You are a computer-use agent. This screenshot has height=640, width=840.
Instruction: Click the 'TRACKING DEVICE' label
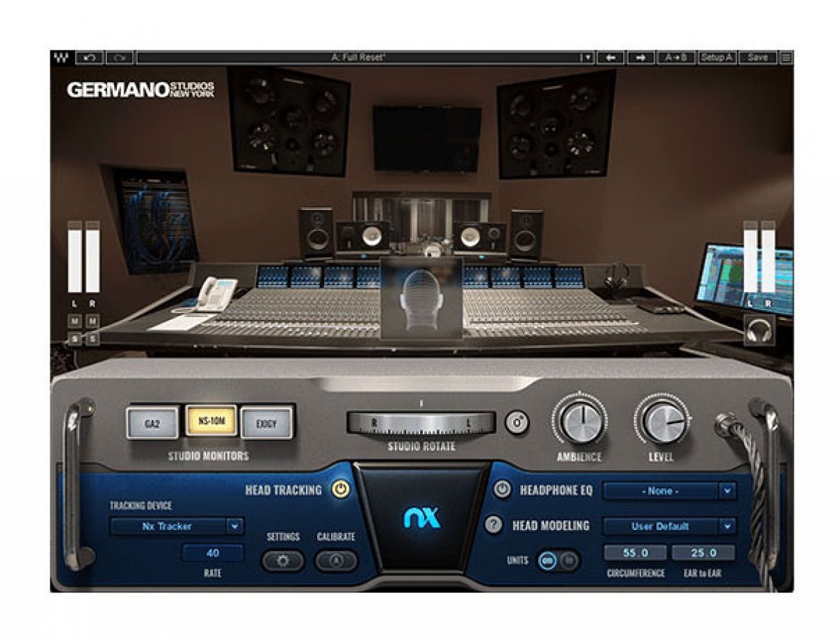click(x=141, y=506)
